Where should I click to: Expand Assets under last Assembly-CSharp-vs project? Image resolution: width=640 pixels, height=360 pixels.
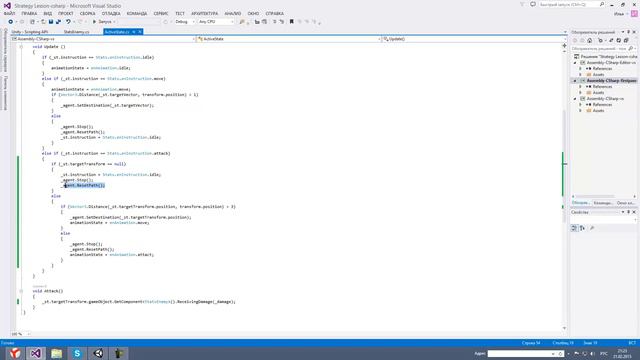point(580,111)
